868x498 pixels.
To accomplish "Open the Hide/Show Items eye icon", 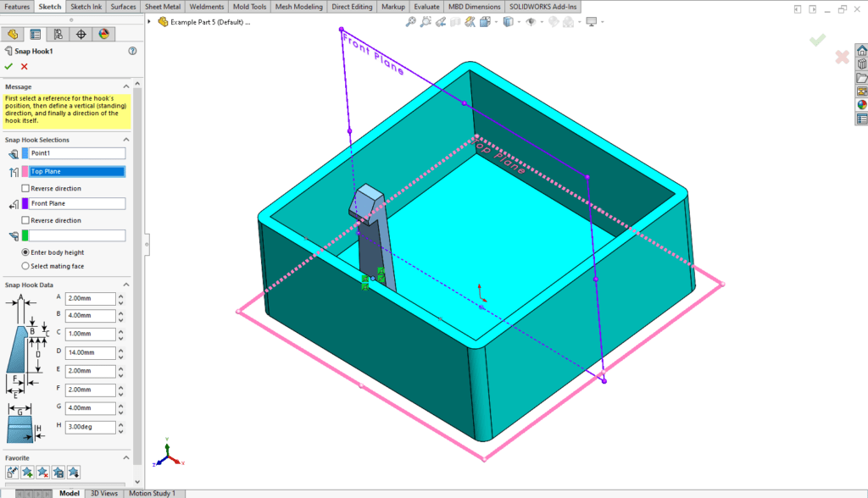I will (532, 23).
